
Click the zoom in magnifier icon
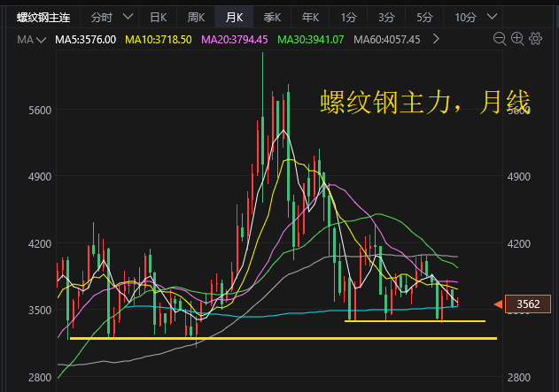[517, 39]
